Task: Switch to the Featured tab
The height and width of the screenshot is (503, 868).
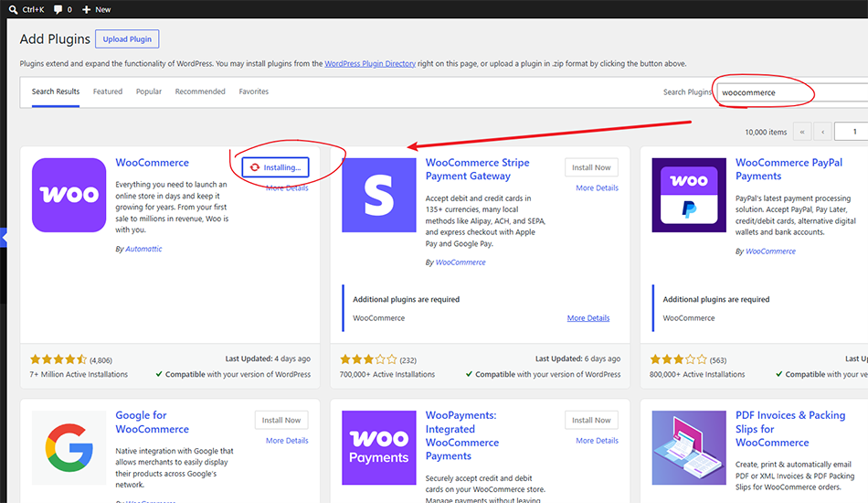Action: pyautogui.click(x=108, y=91)
